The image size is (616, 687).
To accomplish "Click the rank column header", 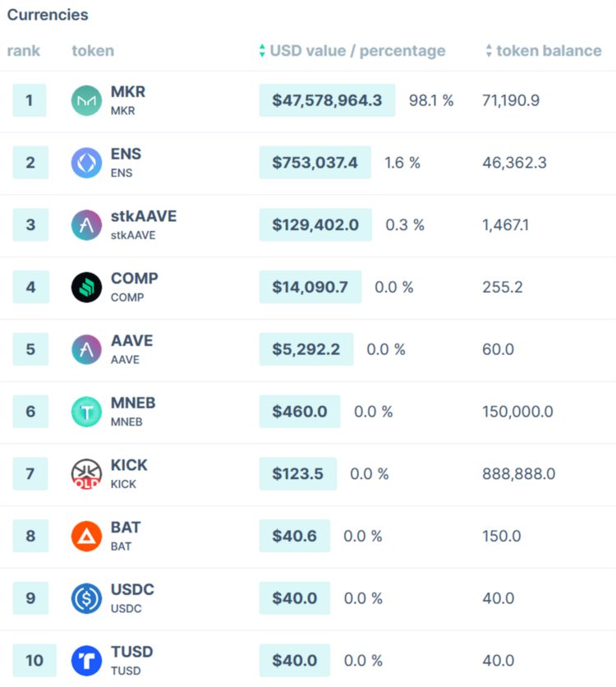I will [24, 51].
